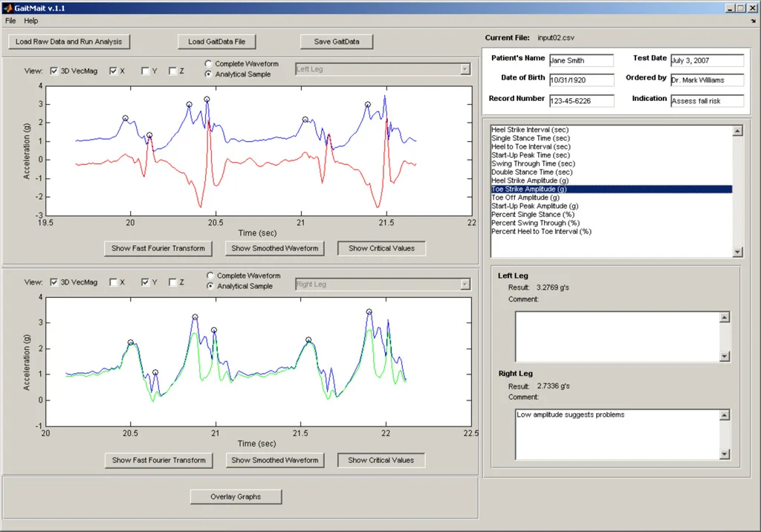Click the Left Leg comment scroll-down arrow
This screenshot has width=761, height=532.
click(x=725, y=357)
